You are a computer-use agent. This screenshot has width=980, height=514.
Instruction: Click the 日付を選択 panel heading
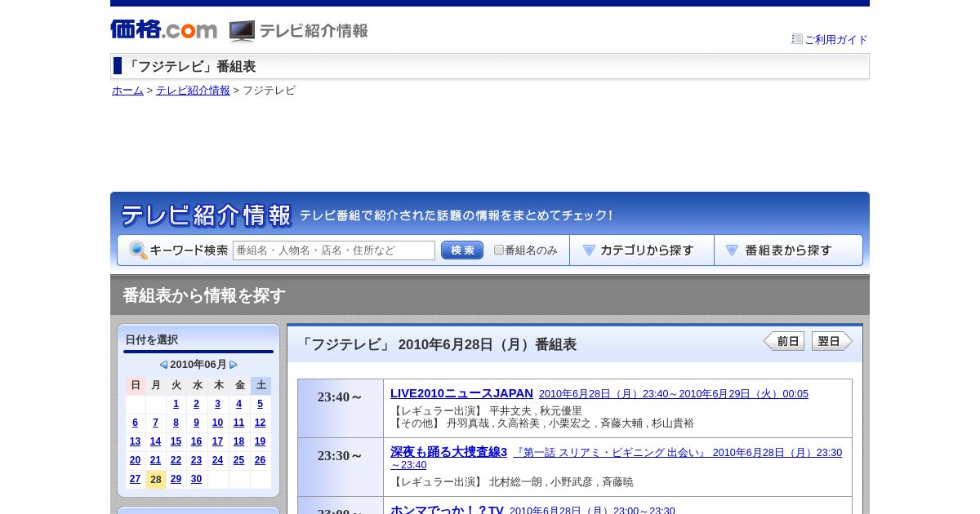[x=151, y=339]
